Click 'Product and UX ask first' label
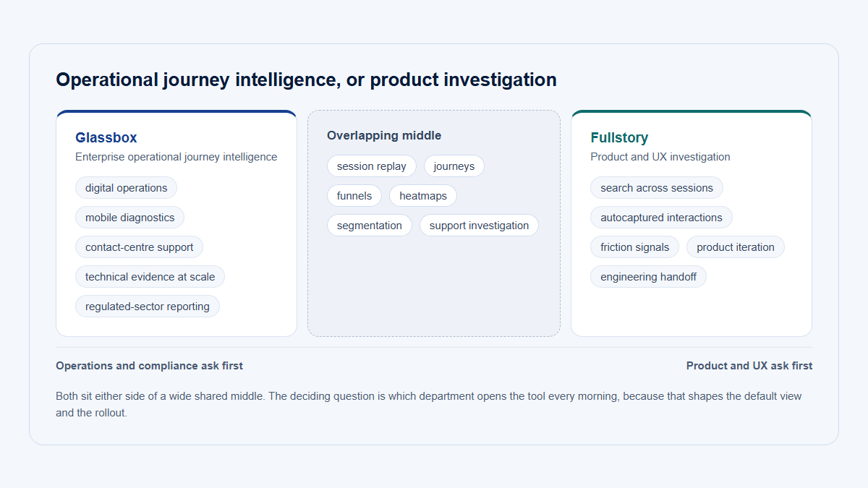 tap(749, 366)
